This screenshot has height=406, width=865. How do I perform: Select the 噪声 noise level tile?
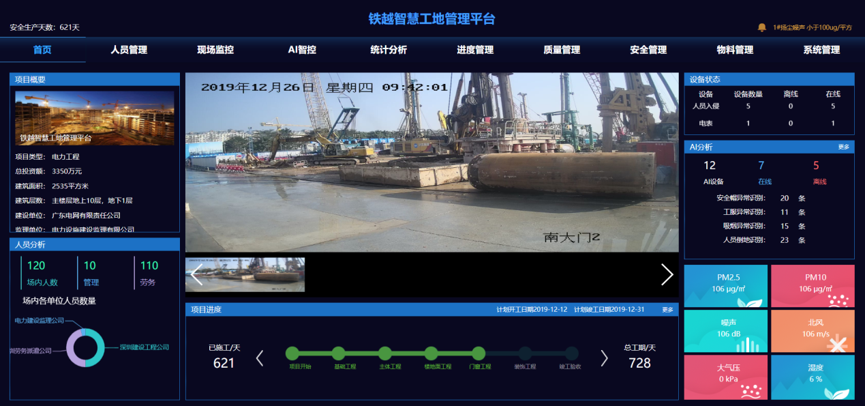[x=726, y=330]
